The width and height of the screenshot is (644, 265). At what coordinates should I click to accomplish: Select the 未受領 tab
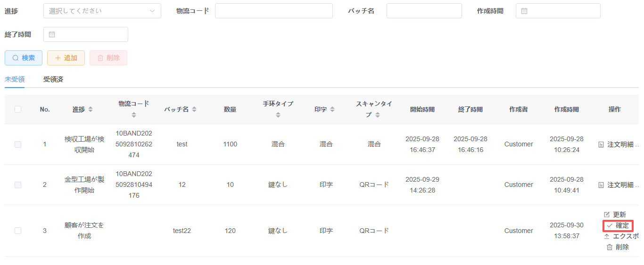(x=15, y=80)
